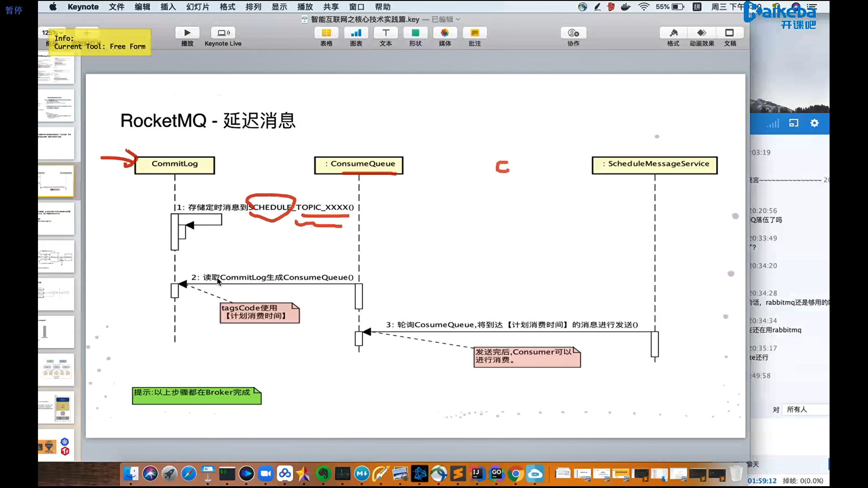Viewport: 868px width, 488px height.
Task: Toggle the 动画效果 animate inspector panel
Action: click(x=702, y=33)
